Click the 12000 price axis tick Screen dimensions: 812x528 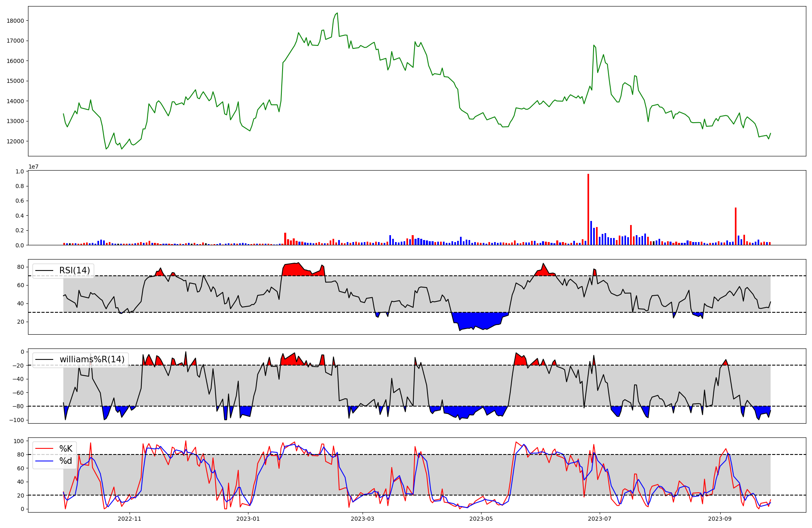15,141
